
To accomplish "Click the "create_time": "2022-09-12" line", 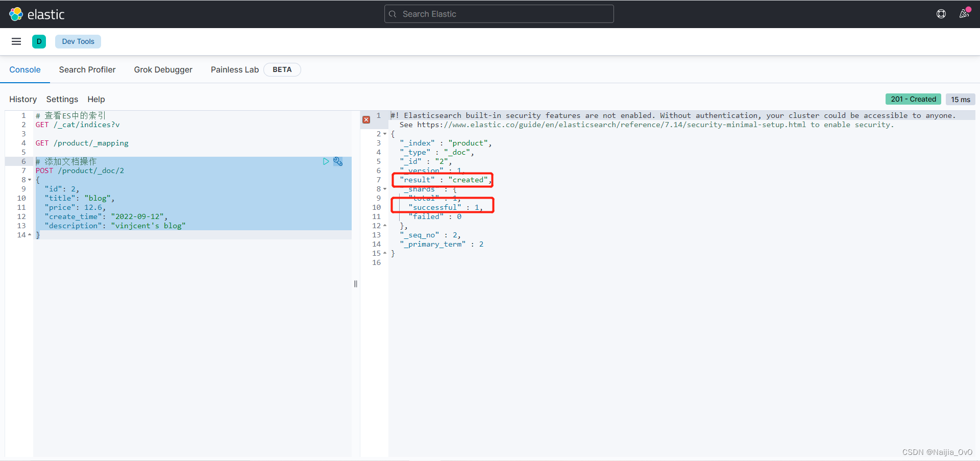I will tap(106, 216).
